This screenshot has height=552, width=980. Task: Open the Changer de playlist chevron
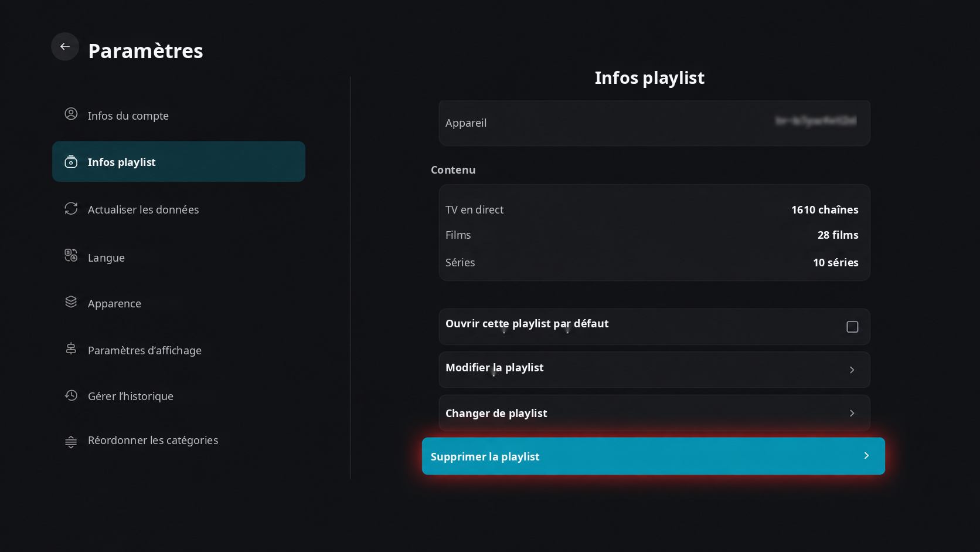852,413
